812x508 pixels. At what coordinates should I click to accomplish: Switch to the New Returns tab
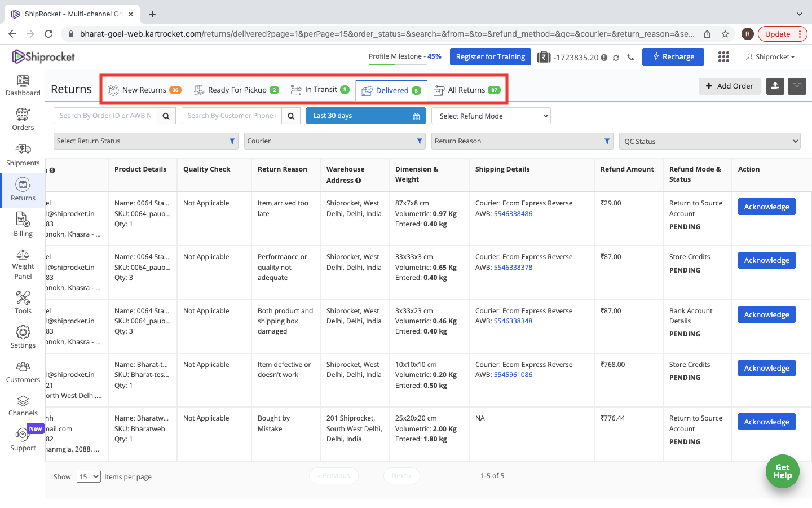(144, 89)
